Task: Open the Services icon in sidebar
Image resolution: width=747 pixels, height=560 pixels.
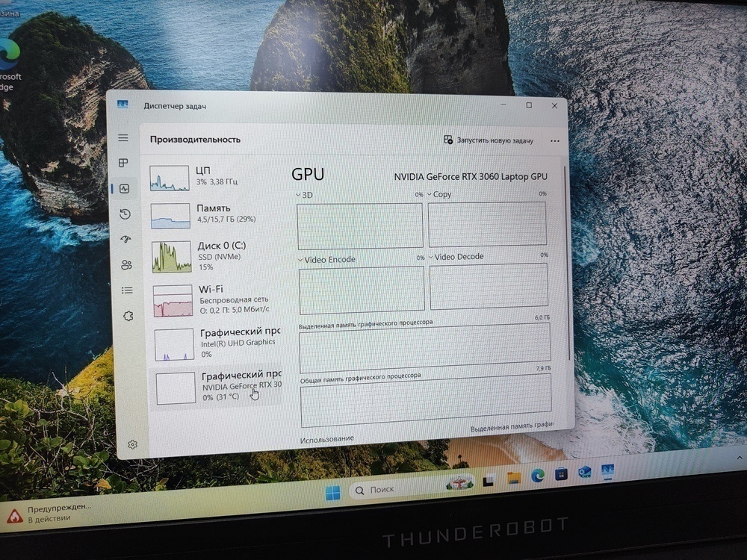Action: coord(128,316)
